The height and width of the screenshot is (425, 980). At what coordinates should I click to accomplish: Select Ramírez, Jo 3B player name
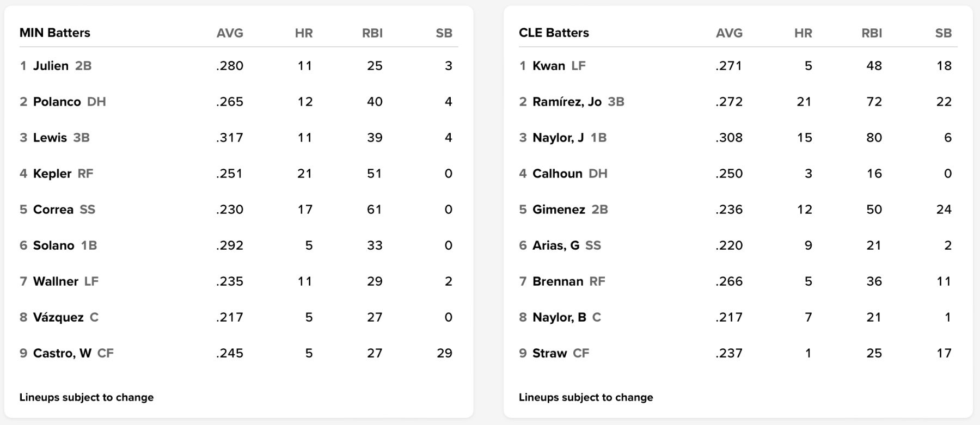point(567,102)
